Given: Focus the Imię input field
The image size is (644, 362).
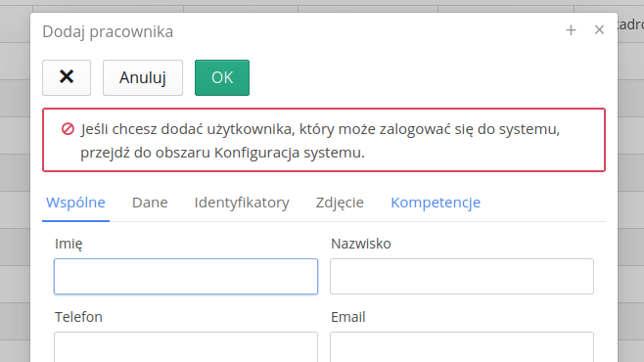Looking at the screenshot, I should pyautogui.click(x=186, y=276).
